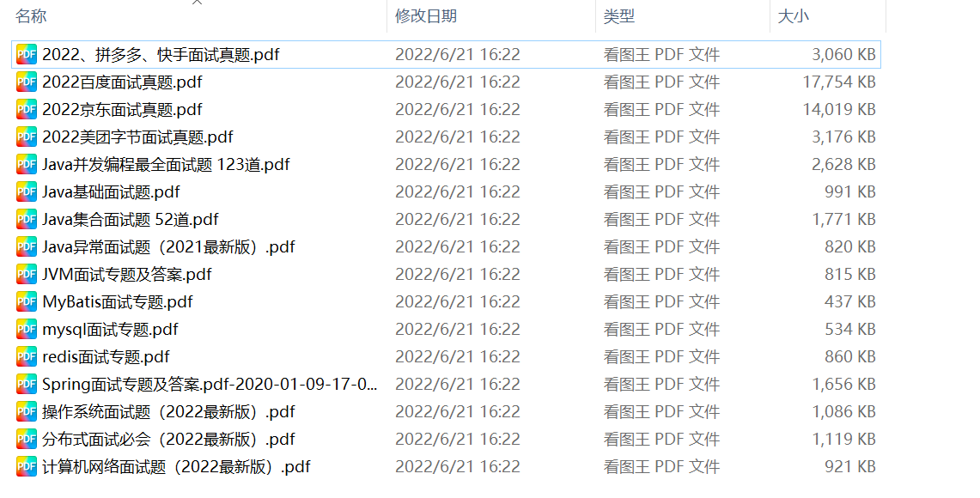The image size is (980, 498).
Task: Select Java并发编程最全面试题 123道.pdf
Action: tap(166, 164)
